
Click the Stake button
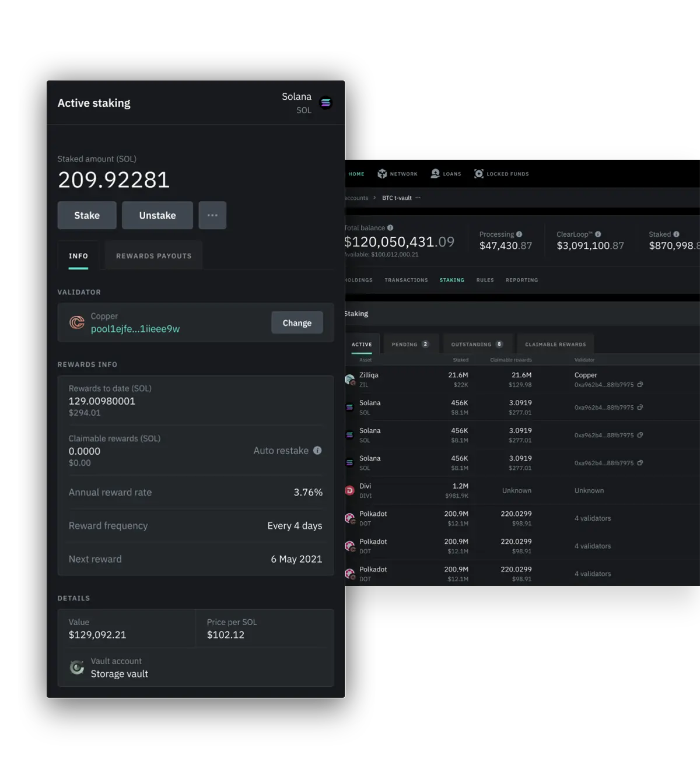pyautogui.click(x=87, y=215)
